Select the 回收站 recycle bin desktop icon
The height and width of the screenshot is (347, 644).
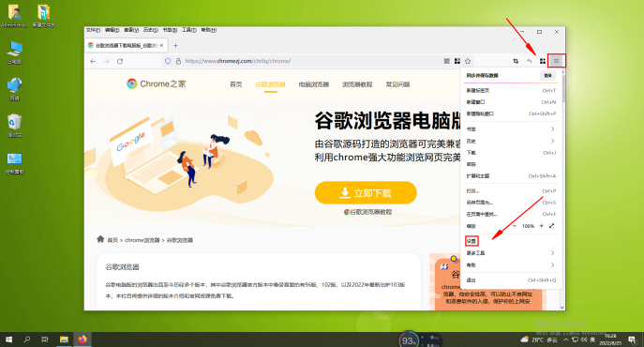(14, 126)
